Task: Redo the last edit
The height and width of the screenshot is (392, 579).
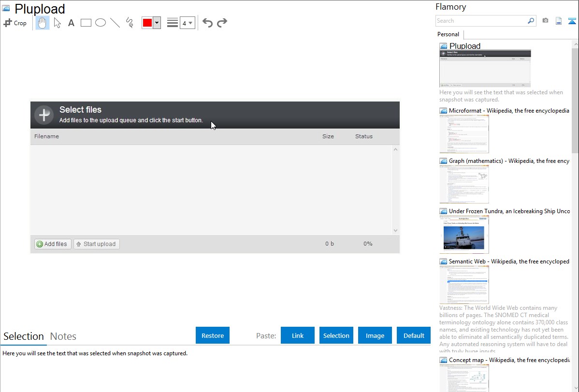Action: click(222, 23)
